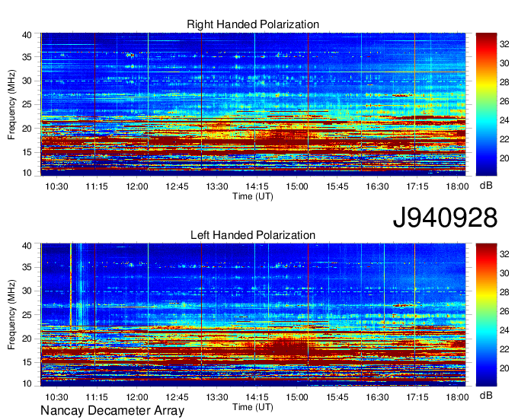Image resolution: width=518 pixels, height=420 pixels.
Task: Click the 40 MHz tick on top plot
Action: pyautogui.click(x=27, y=35)
